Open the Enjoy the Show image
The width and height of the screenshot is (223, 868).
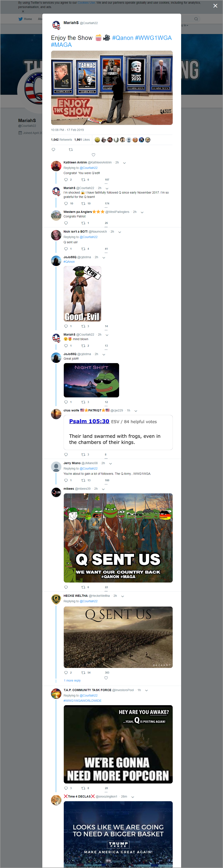[112, 88]
